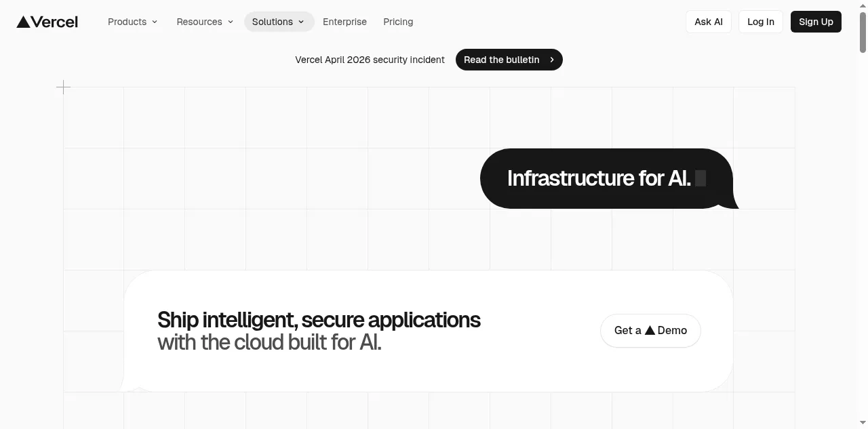Click the arrow icon in Read the bulletin

552,60
